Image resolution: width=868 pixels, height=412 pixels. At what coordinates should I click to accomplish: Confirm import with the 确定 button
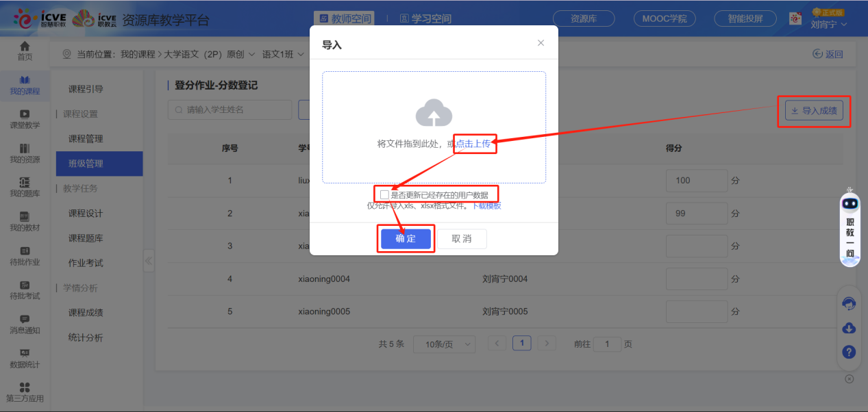point(406,238)
